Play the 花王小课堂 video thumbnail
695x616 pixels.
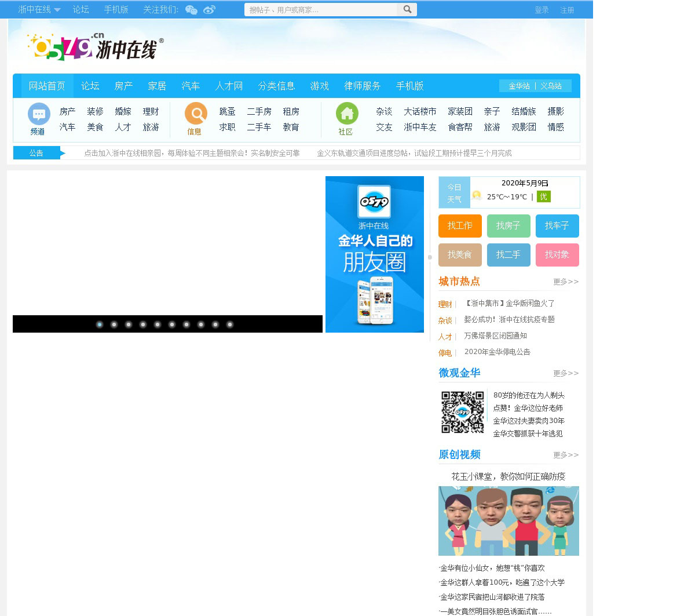click(x=509, y=521)
